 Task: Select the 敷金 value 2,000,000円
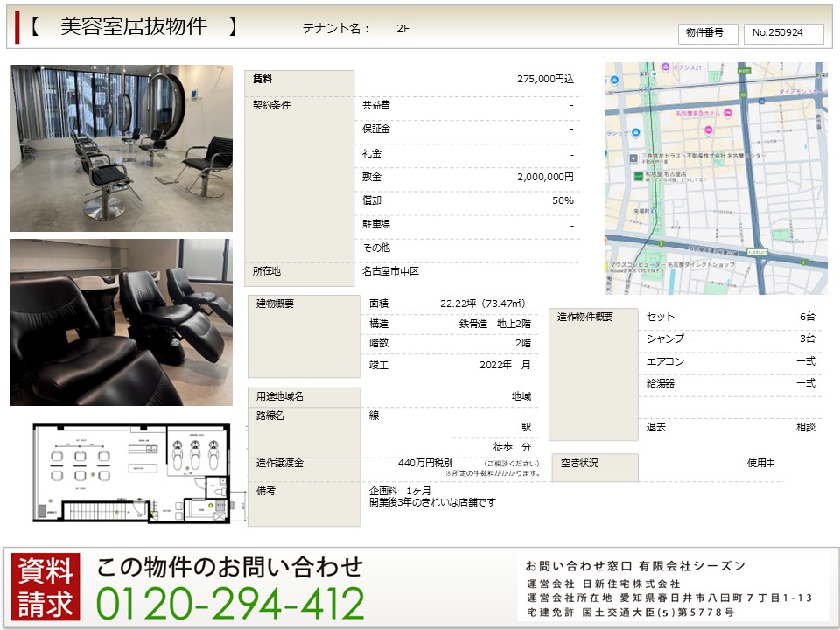545,177
